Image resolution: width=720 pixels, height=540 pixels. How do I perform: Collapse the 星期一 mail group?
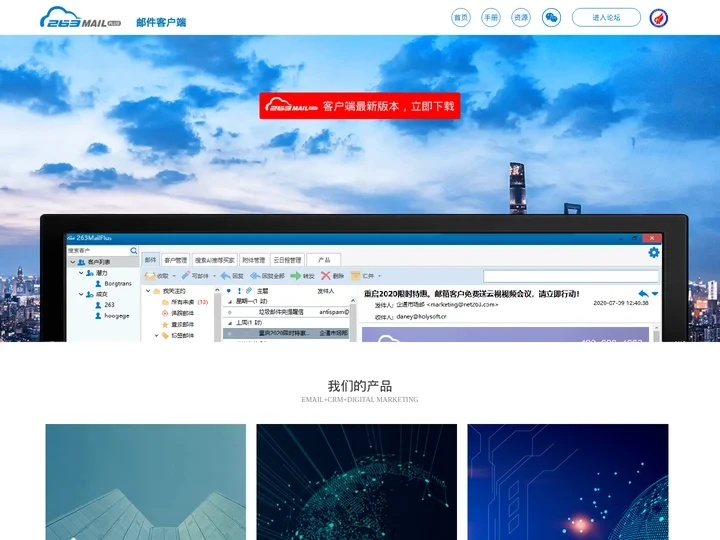[230, 302]
